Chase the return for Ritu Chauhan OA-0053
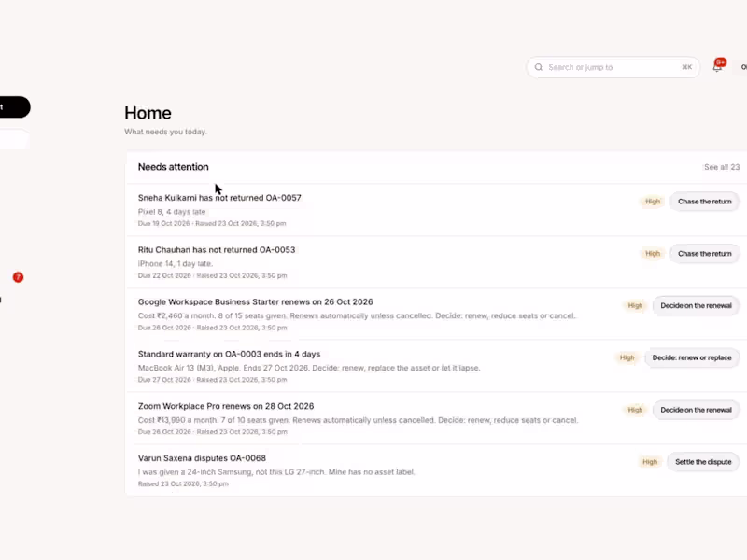 pos(705,253)
